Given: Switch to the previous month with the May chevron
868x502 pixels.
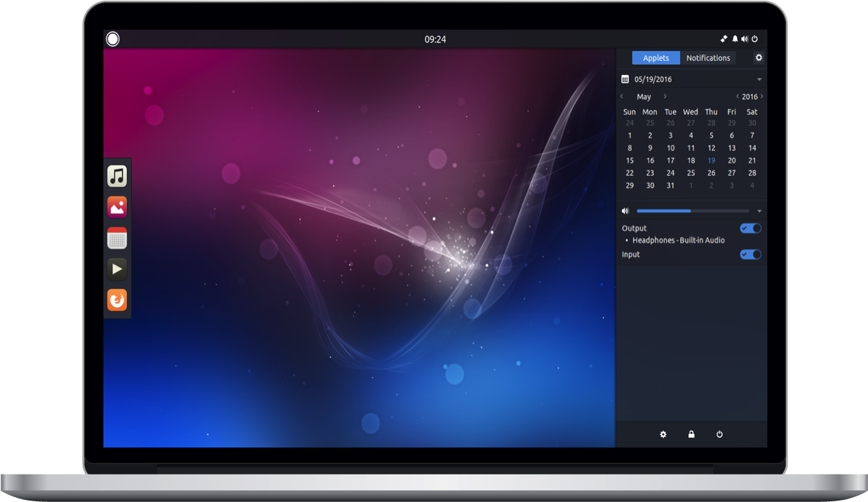Looking at the screenshot, I should 621,96.
